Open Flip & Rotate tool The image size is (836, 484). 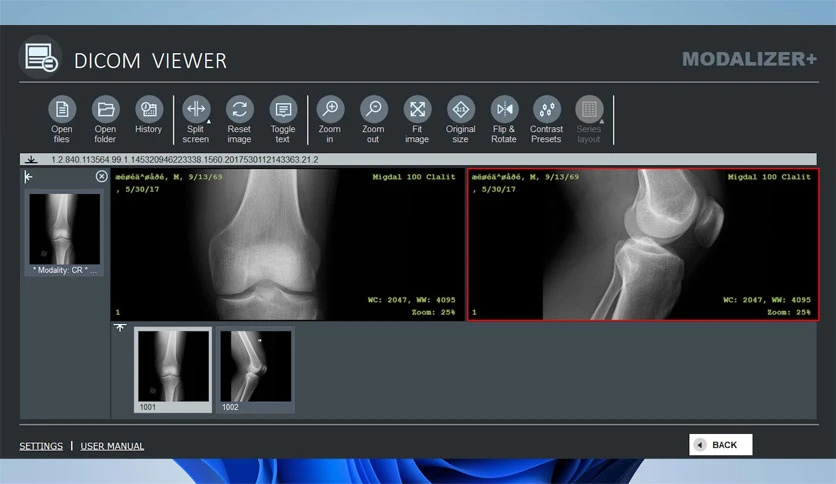click(x=504, y=109)
